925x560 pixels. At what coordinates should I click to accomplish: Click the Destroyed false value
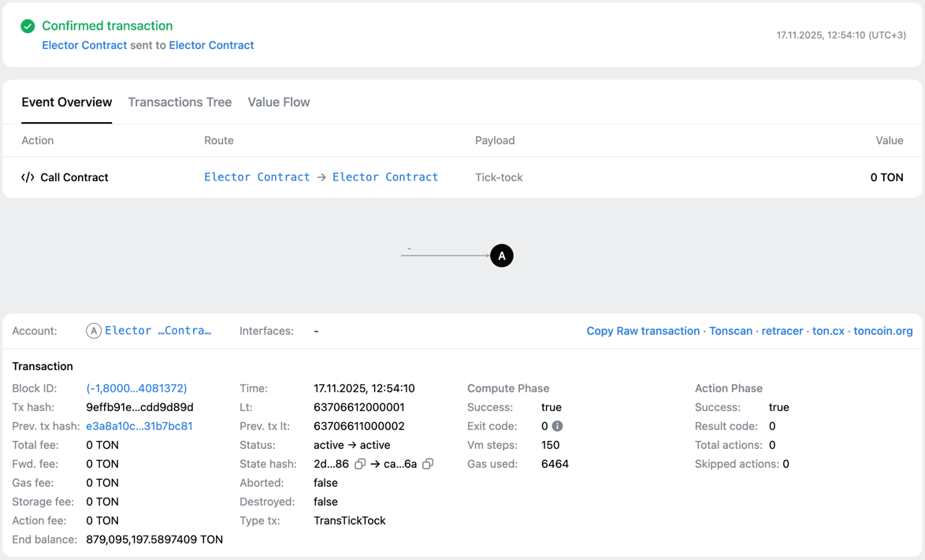point(325,502)
